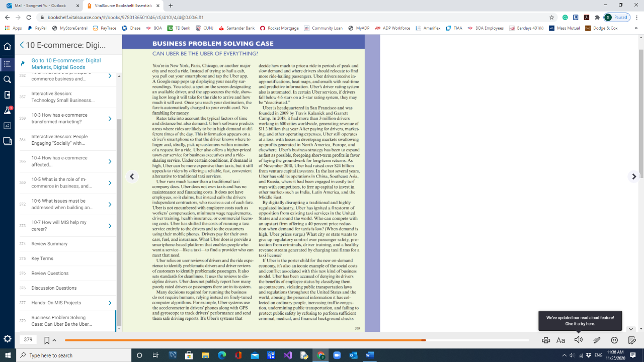Open the Bookshelf home icon
This screenshot has width=644, height=362.
point(7,46)
